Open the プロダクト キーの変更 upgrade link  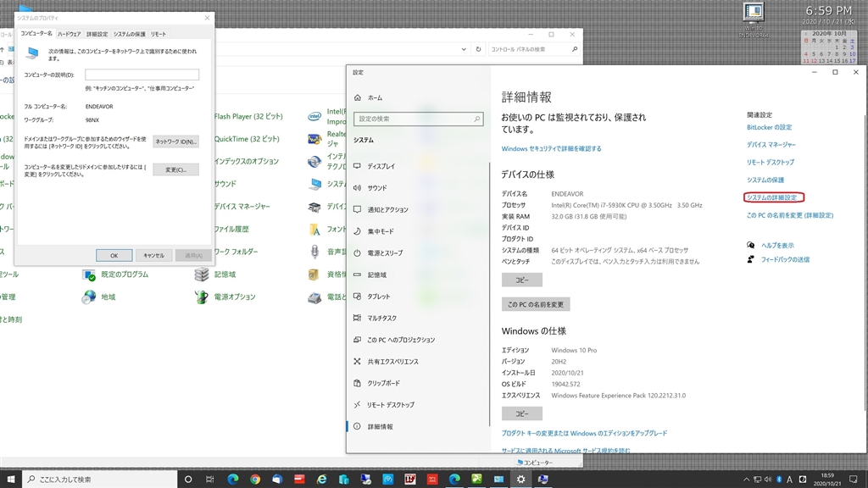(x=585, y=433)
